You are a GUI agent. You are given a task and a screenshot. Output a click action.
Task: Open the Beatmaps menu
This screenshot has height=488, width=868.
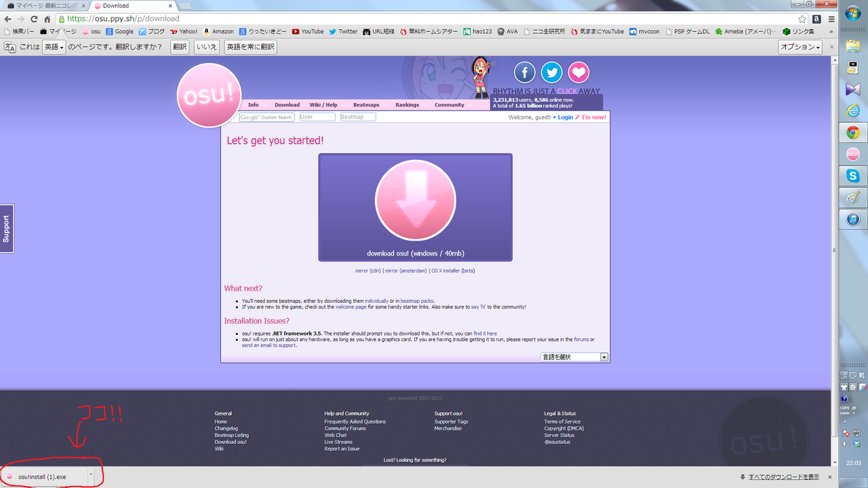(x=366, y=105)
